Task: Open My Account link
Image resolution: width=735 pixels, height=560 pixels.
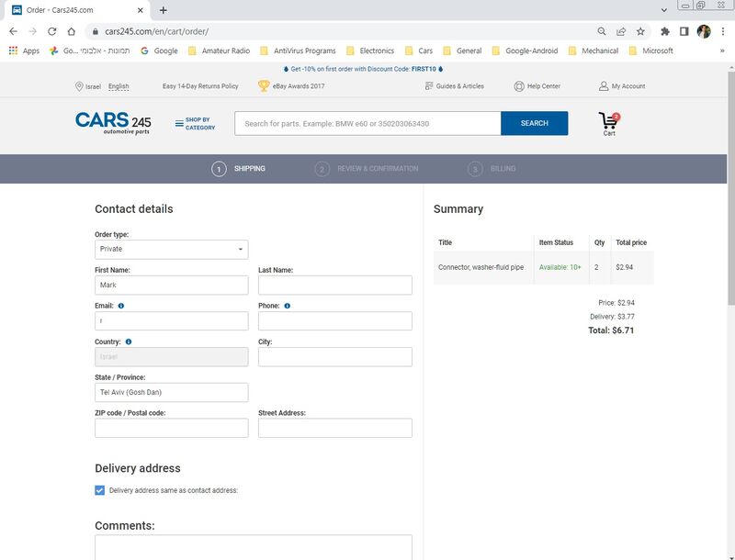Action: point(622,86)
